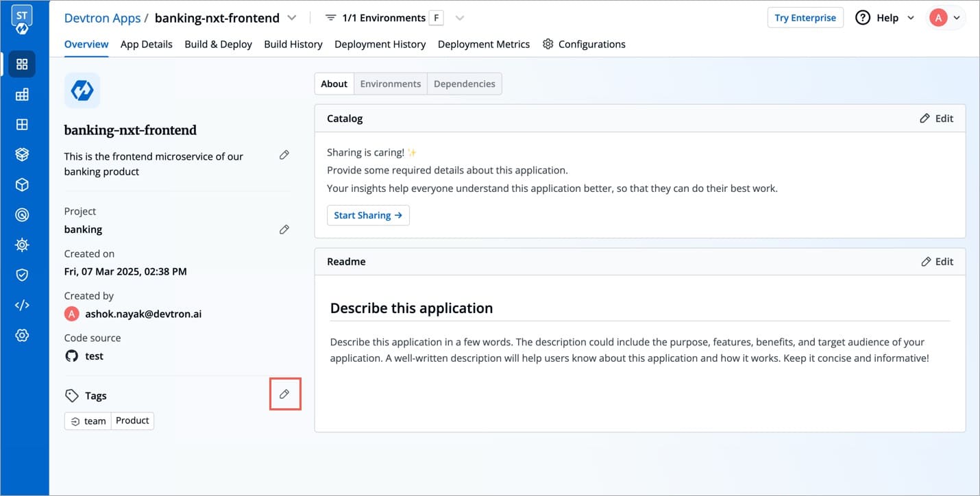This screenshot has height=496, width=980.
Task: Edit tags using the pencil icon
Action: coord(284,394)
